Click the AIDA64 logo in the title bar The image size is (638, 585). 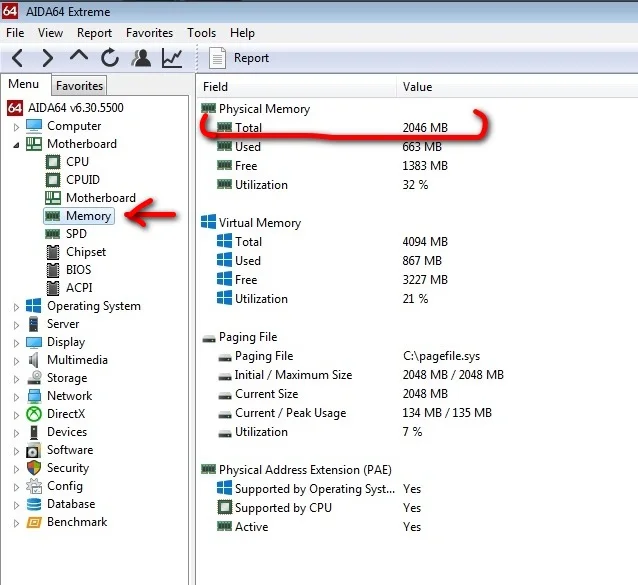pyautogui.click(x=10, y=11)
